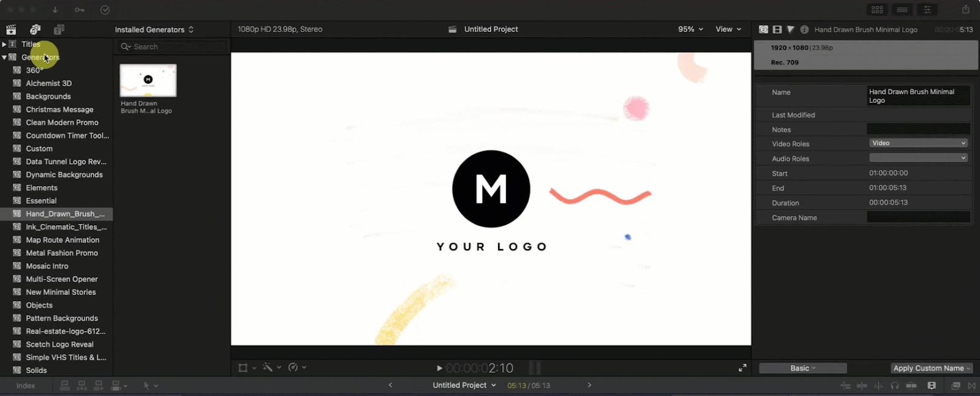Open the viewer zoom 95% dropdown
Viewport: 980px width, 396px height.
coord(690,29)
